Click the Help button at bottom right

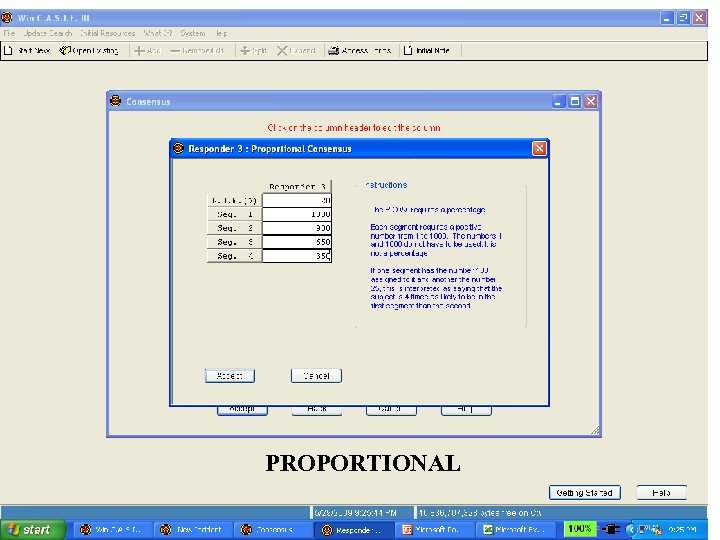[661, 492]
